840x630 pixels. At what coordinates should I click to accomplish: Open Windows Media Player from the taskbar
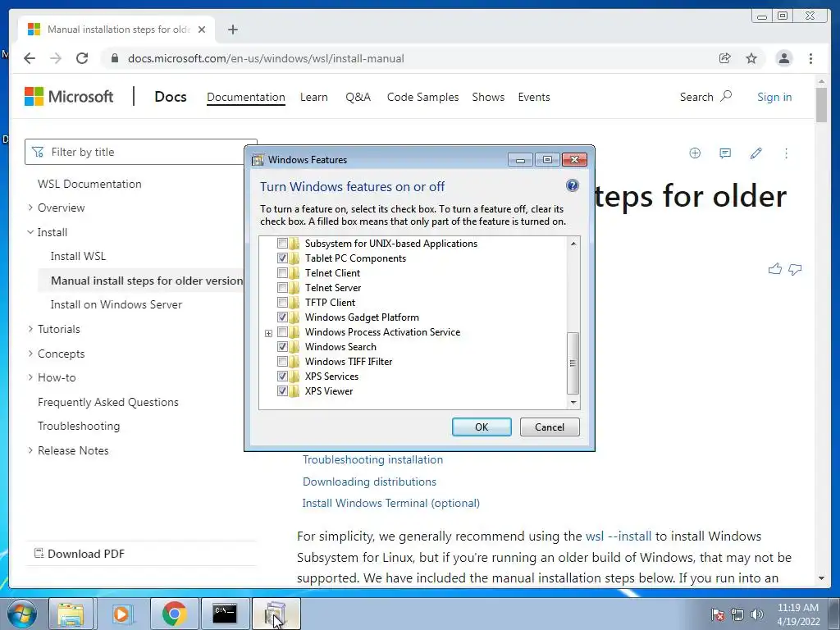tap(121, 614)
